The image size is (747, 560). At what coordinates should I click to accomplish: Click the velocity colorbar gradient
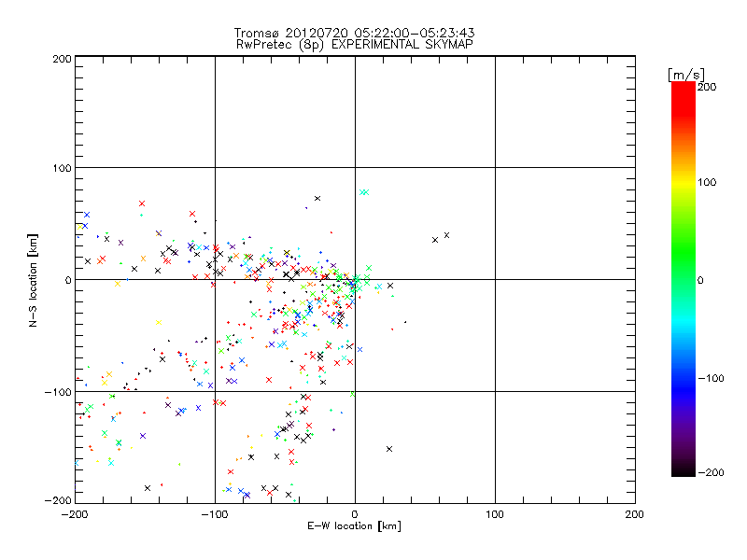[x=684, y=279]
